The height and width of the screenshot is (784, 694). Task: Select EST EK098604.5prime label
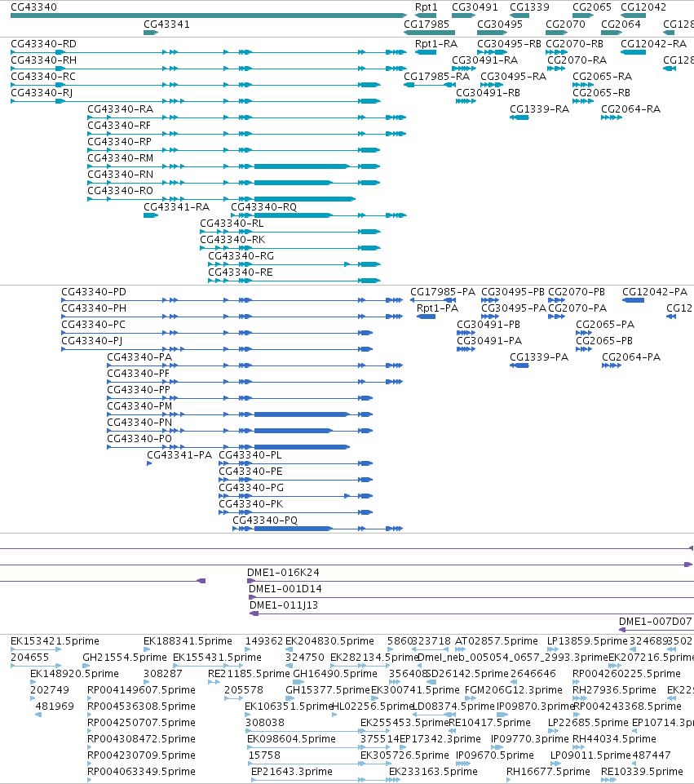291,739
